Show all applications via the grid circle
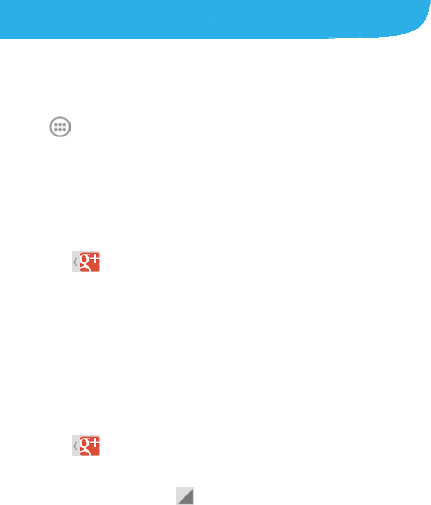Screen dimensions: 431x505 (60, 127)
